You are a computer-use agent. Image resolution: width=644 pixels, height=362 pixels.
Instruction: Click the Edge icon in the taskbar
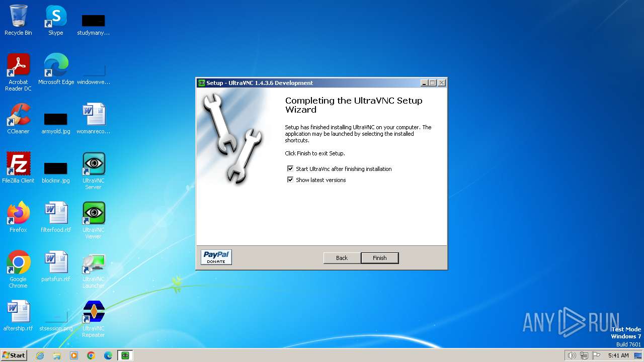(x=108, y=355)
